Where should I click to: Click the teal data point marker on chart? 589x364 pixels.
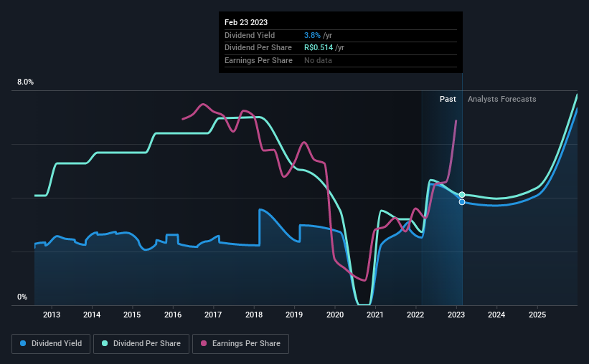coord(462,195)
